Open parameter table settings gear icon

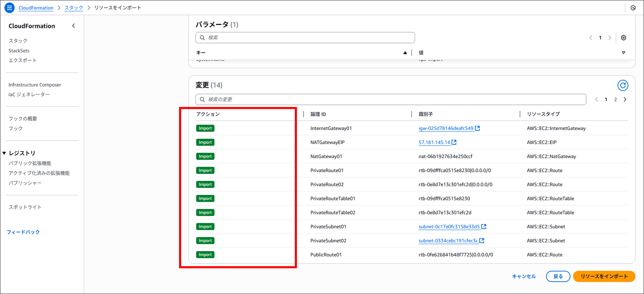[x=624, y=38]
